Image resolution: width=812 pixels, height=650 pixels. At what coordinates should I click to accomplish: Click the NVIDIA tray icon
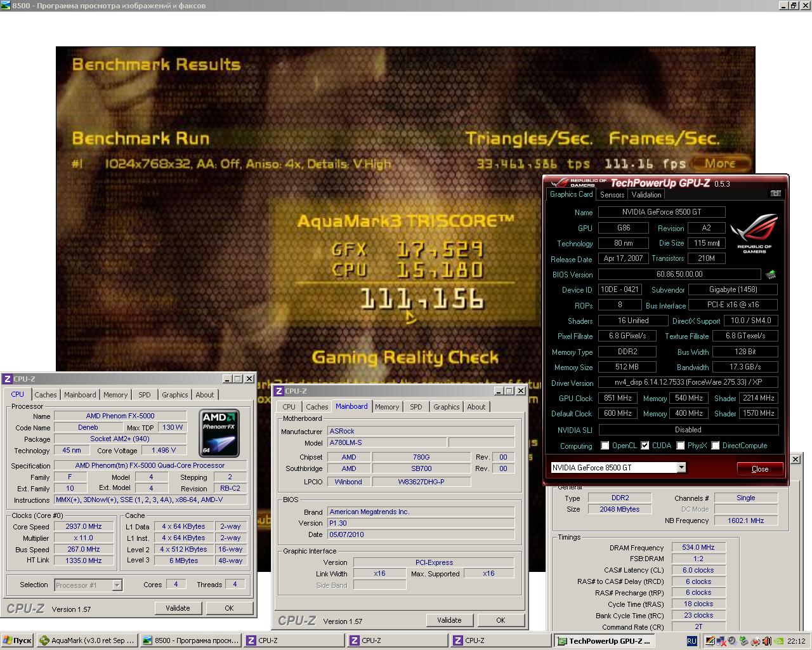tap(778, 641)
